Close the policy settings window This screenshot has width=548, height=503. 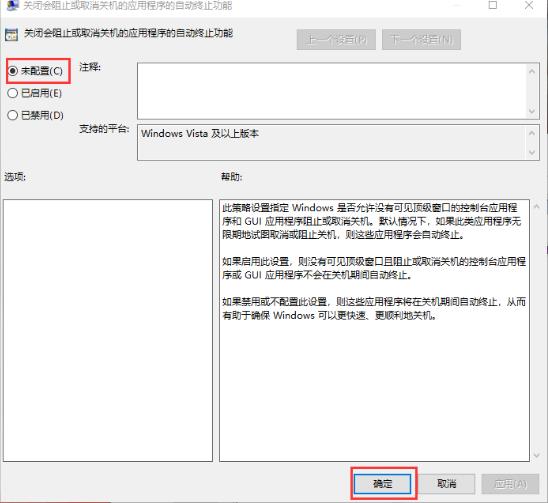[529, 5]
